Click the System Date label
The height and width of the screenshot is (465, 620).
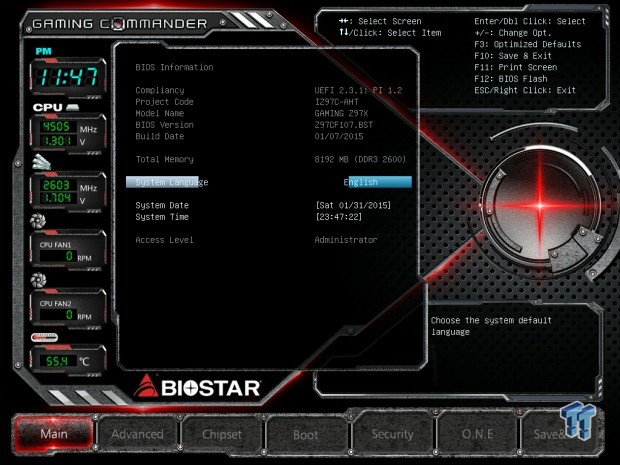[162, 205]
